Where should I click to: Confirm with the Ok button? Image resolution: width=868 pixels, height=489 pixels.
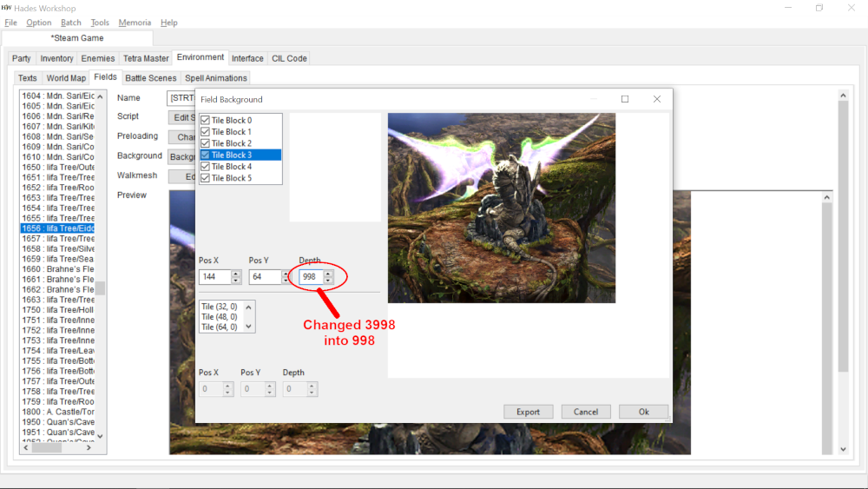coord(643,412)
